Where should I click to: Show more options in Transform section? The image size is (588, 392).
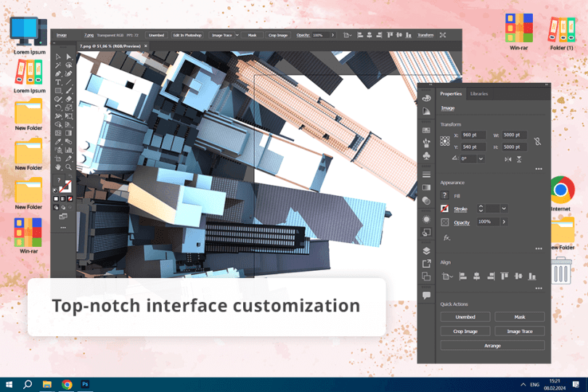[539, 169]
